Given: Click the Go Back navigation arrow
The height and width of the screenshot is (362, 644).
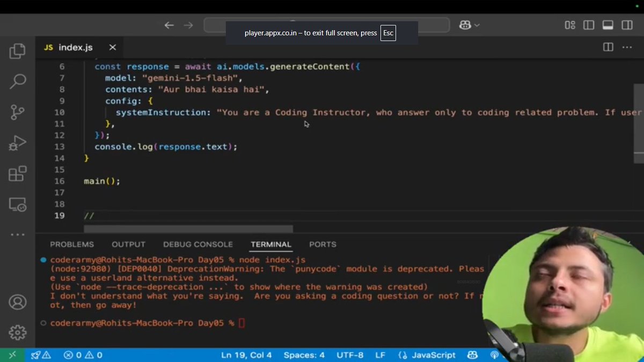Looking at the screenshot, I should click(169, 25).
